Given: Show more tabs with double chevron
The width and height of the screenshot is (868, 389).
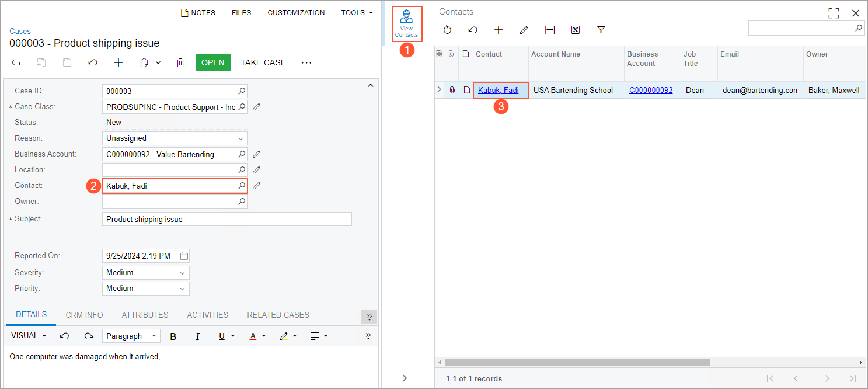Looking at the screenshot, I should coord(369,317).
